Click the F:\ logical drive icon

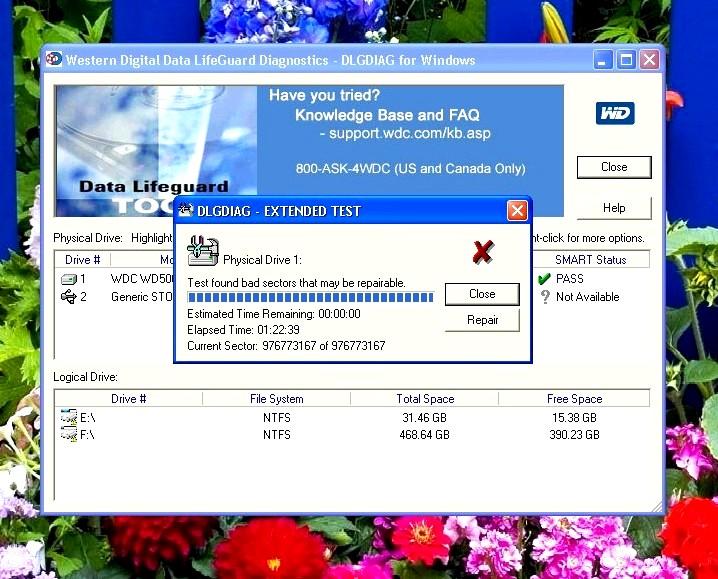(69, 434)
